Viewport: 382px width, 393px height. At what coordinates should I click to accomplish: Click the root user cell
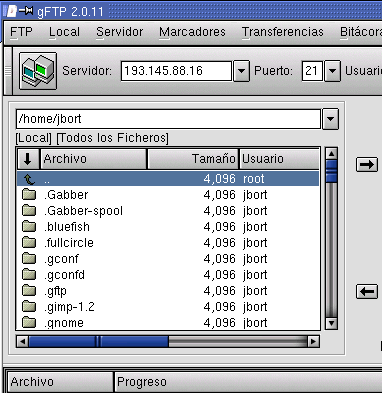(254, 179)
